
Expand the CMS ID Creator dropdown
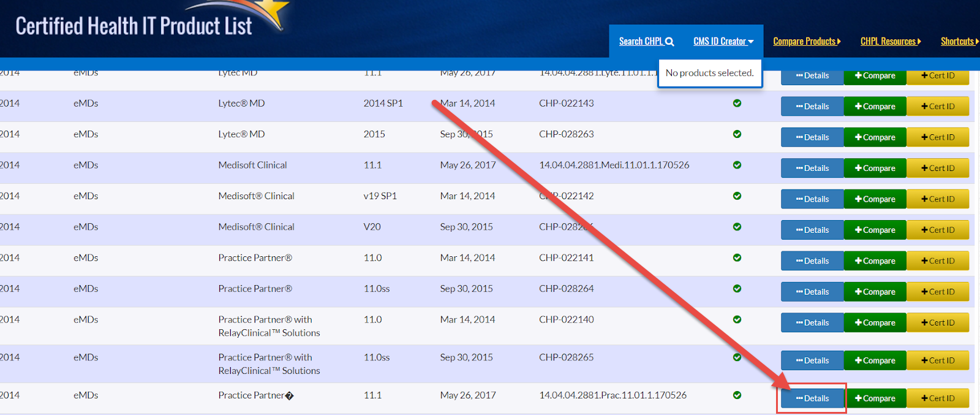click(x=723, y=41)
